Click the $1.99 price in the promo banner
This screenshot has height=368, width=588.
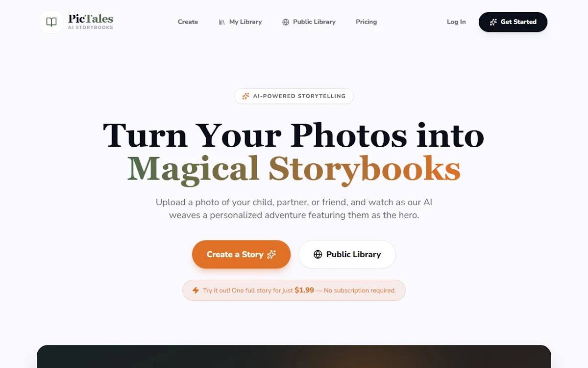304,290
